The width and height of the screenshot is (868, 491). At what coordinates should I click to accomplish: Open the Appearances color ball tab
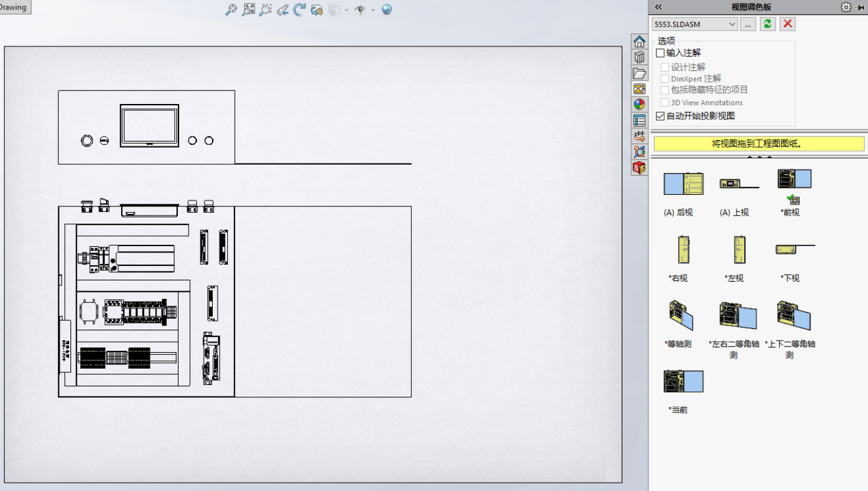point(639,105)
